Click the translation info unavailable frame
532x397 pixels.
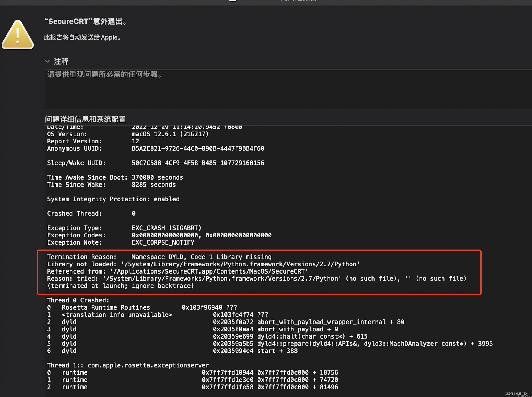pos(158,315)
